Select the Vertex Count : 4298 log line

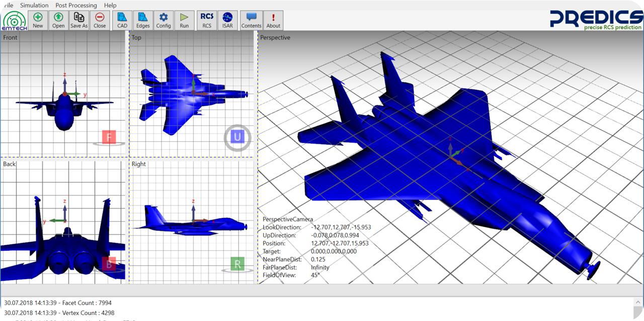point(59,313)
